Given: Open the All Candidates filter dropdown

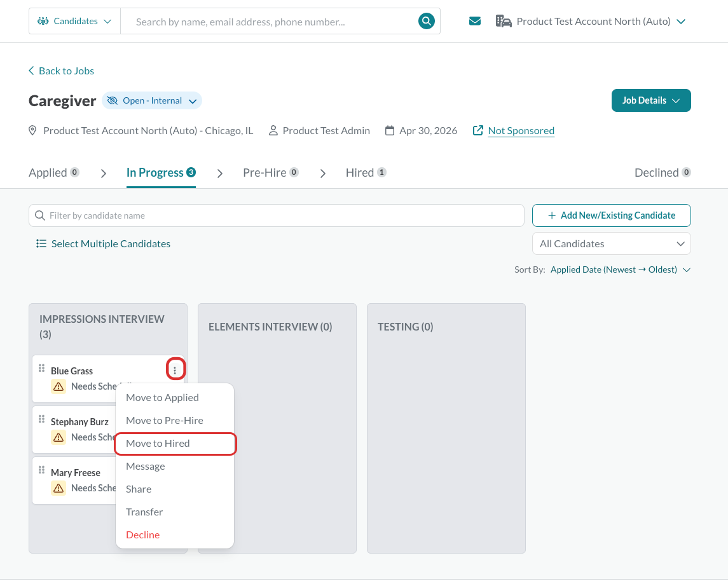Looking at the screenshot, I should click(612, 243).
